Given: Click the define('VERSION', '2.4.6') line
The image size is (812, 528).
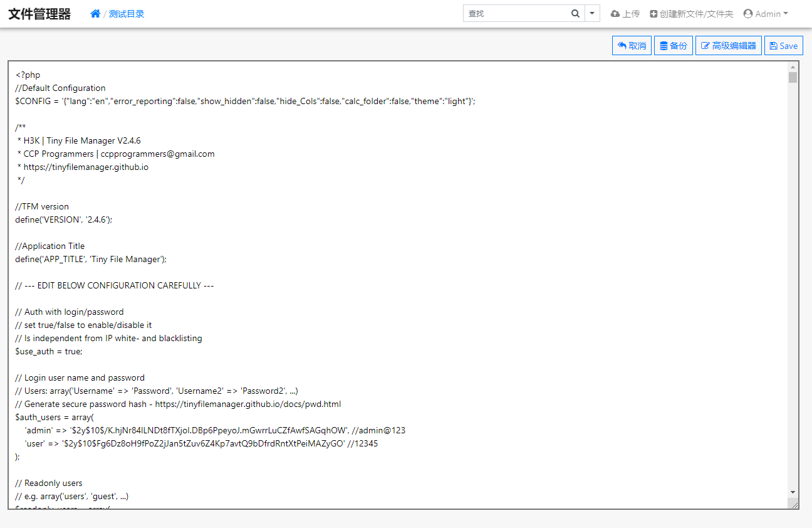Looking at the screenshot, I should click(x=64, y=219).
